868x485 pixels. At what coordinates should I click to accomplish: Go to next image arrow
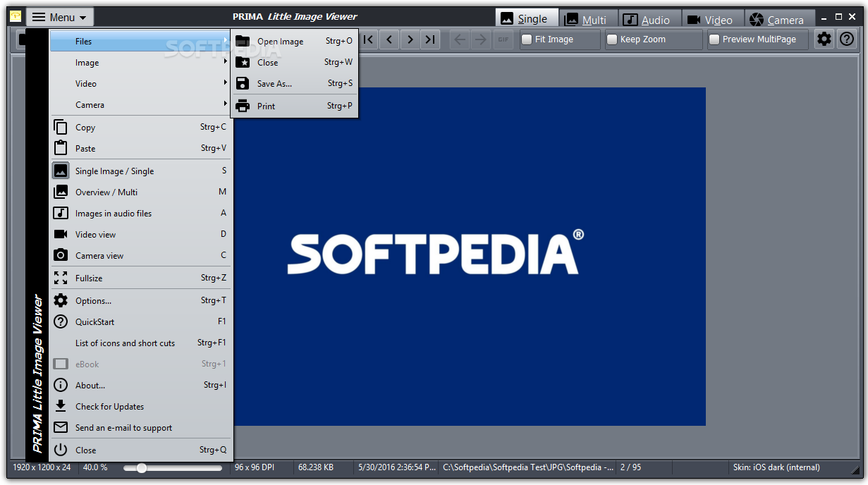pyautogui.click(x=410, y=39)
